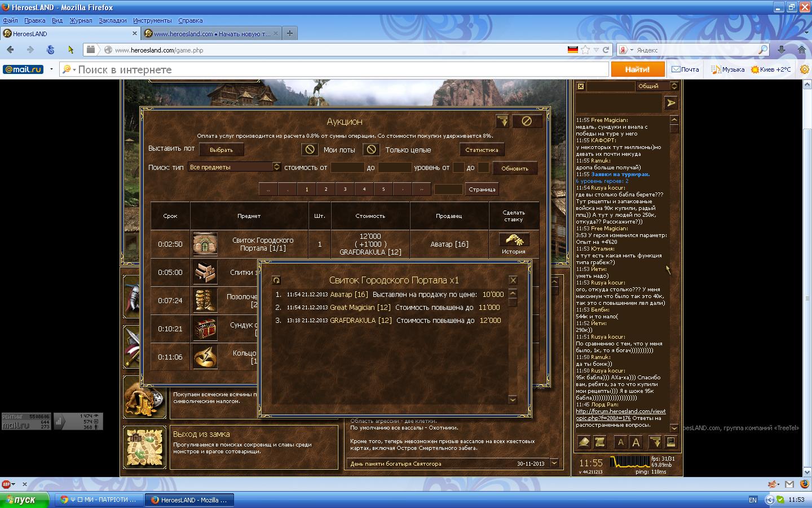Click the down-arrow icon beside auction close
The width and height of the screenshot is (812, 508).
(502, 121)
